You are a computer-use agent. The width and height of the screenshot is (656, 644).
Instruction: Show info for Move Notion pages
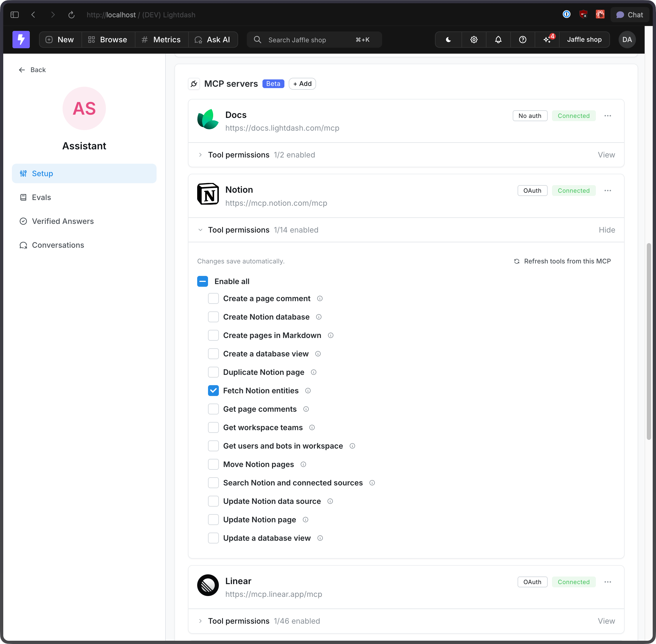pos(304,464)
